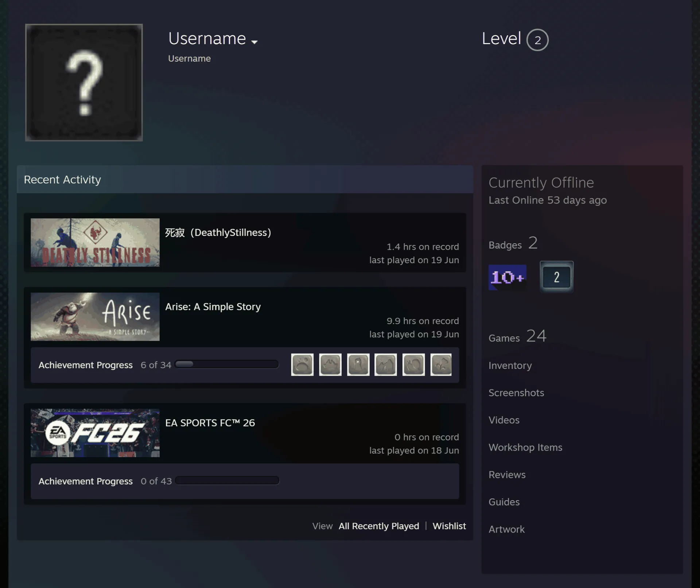Open the Games 24 link
Image resolution: width=700 pixels, height=588 pixels.
pos(517,336)
